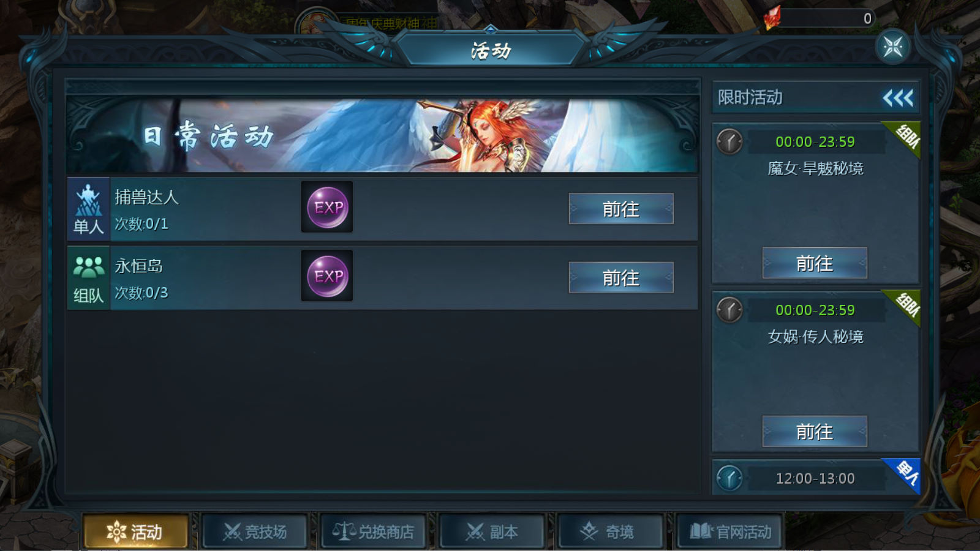Click clock icon next to 12:00-13:00

click(729, 478)
